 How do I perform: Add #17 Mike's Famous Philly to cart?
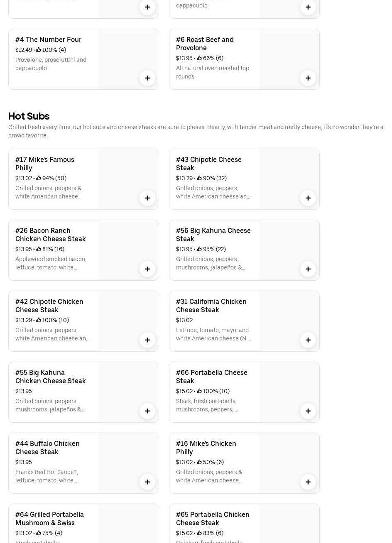(x=147, y=198)
